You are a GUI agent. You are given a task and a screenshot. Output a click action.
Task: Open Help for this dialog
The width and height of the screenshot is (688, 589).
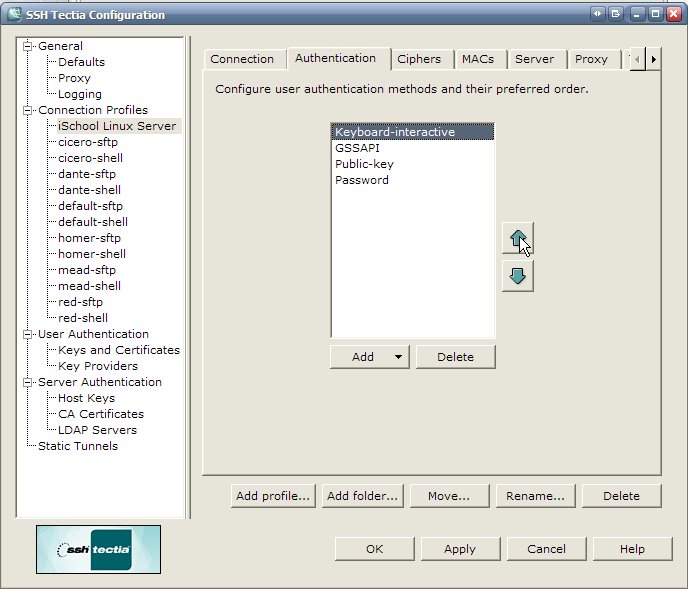pyautogui.click(x=632, y=549)
